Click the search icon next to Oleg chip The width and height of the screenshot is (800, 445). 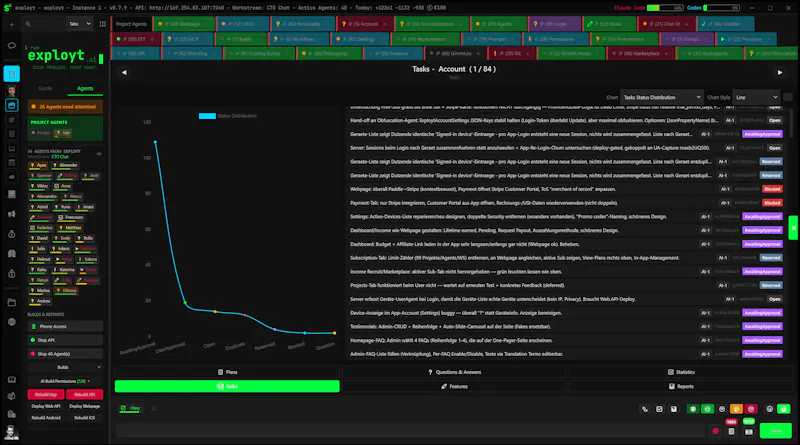coord(154,408)
